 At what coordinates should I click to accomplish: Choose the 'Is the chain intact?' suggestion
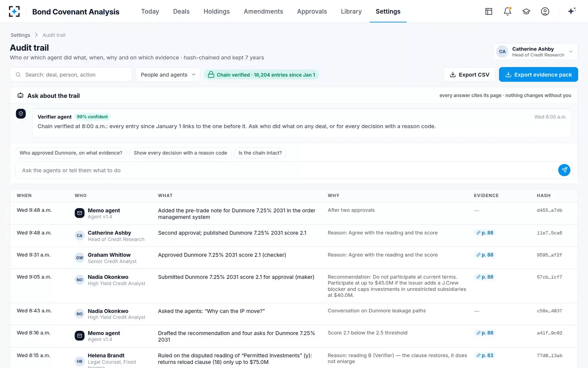tap(260, 153)
